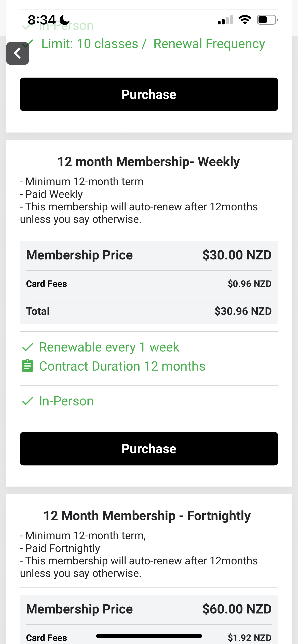Image resolution: width=298 pixels, height=644 pixels.
Task: Tap the 12 month Membership- Weekly title
Action: 149,162
